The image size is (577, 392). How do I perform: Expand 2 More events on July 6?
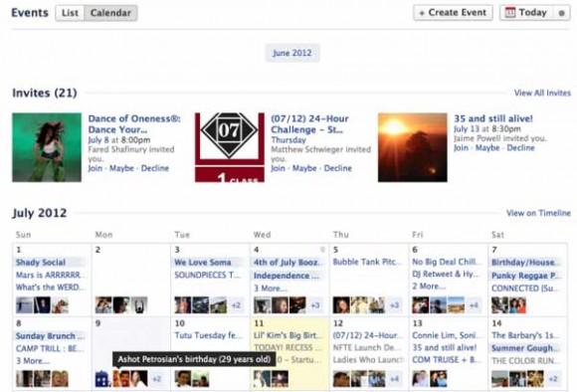click(x=429, y=287)
